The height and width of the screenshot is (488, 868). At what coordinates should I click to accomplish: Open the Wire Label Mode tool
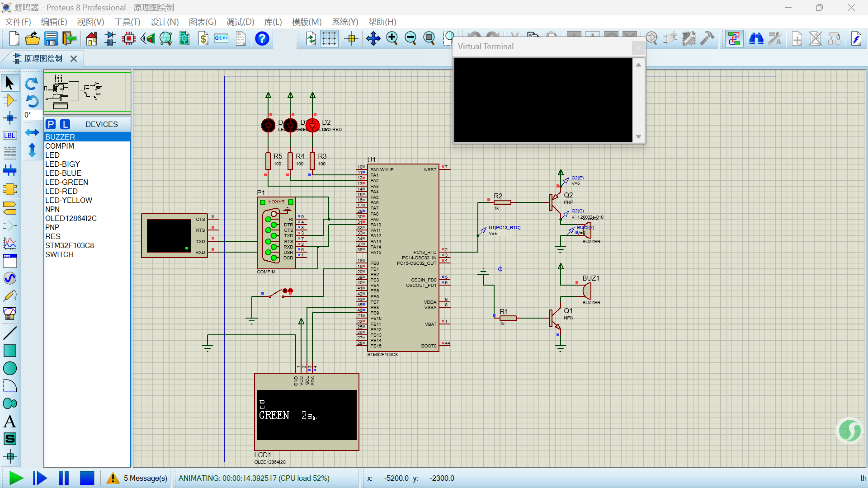[10, 135]
